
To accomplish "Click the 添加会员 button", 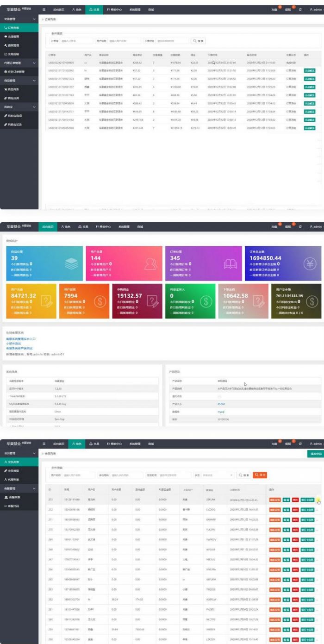I will 314,454.
